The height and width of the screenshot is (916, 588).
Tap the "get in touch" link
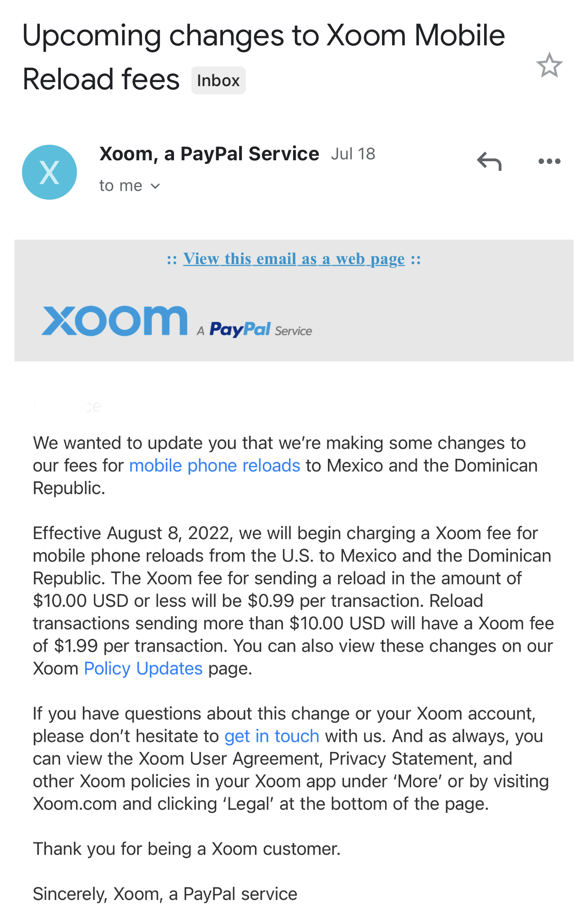(272, 736)
